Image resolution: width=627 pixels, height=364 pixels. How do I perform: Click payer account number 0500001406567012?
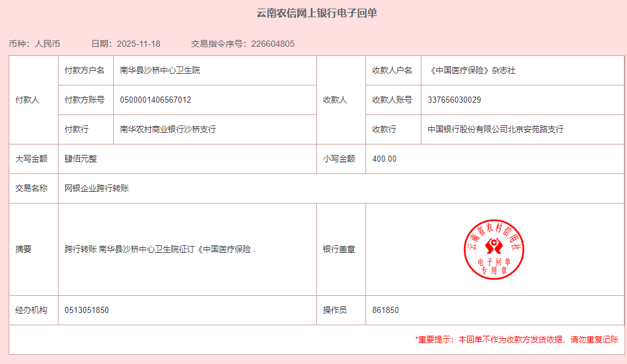156,100
